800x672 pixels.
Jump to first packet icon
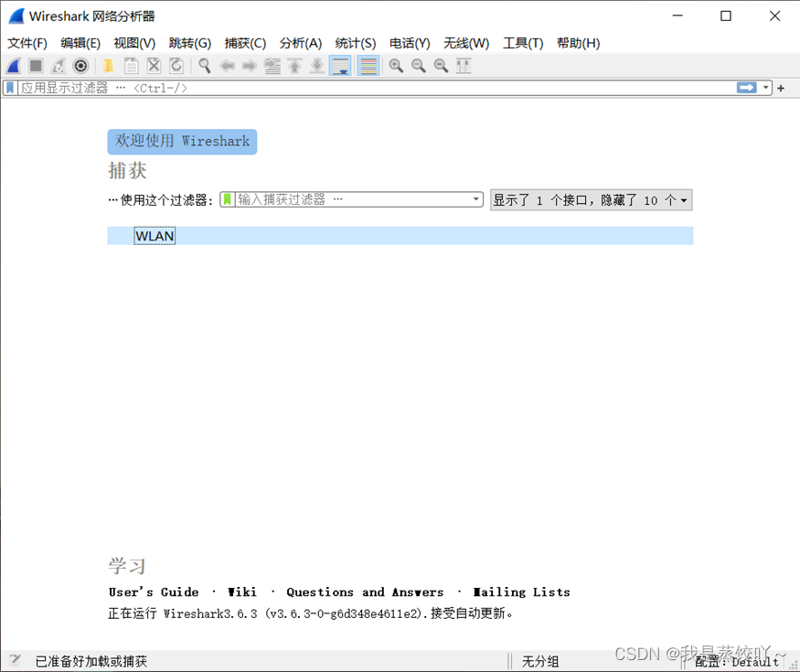[294, 66]
